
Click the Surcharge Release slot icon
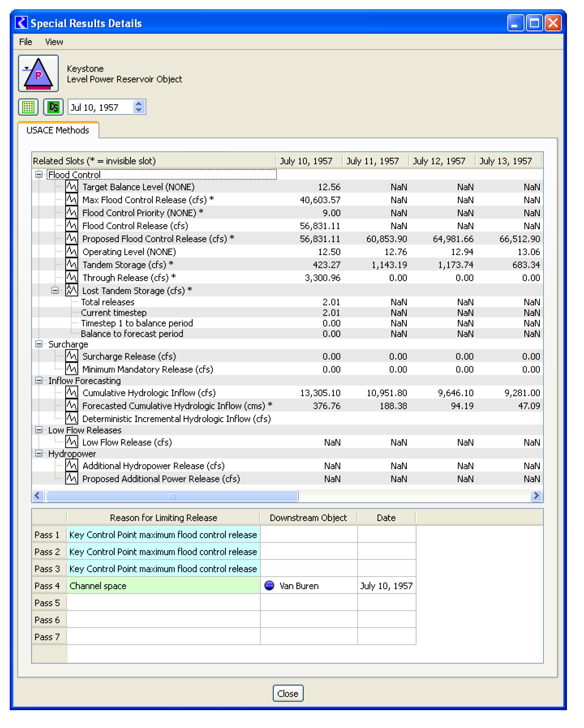tap(71, 356)
